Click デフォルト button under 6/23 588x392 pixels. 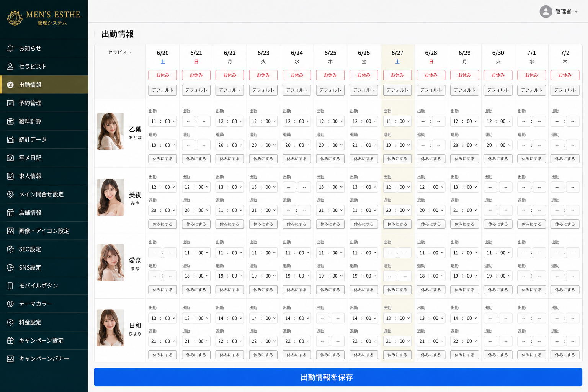coord(263,90)
